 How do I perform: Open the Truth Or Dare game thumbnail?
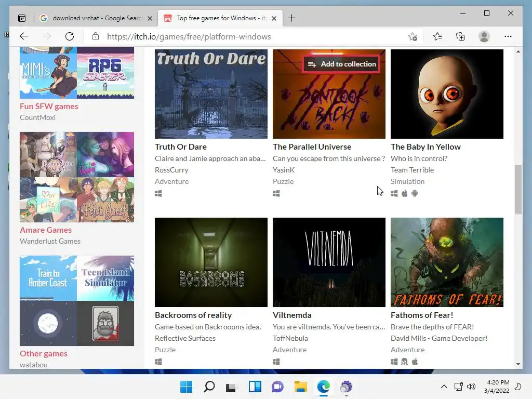211,94
